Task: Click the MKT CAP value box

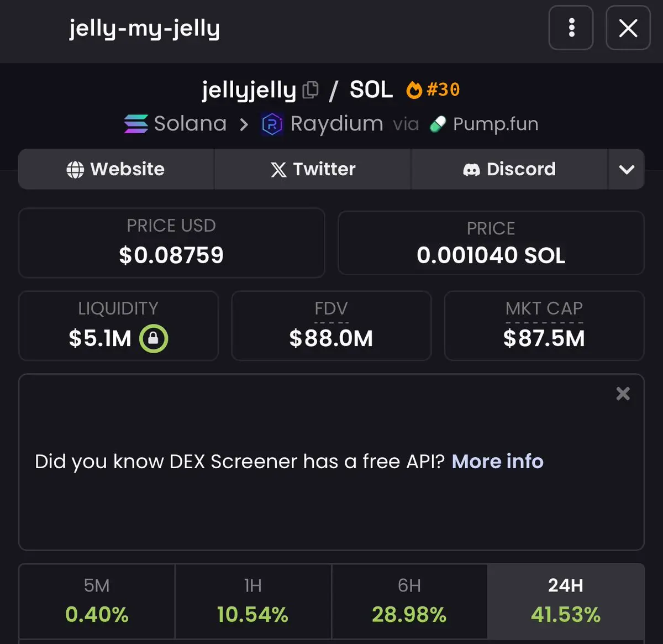Action: [x=544, y=326]
